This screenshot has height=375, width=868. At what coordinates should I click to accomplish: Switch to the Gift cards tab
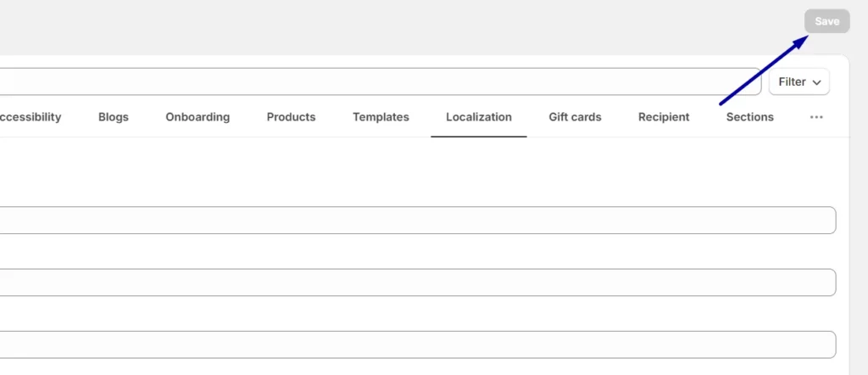576,117
